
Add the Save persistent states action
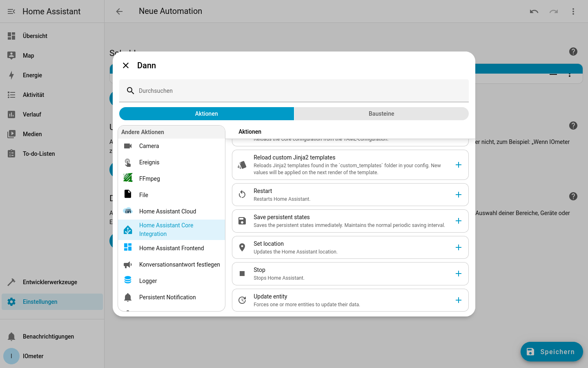tap(459, 221)
